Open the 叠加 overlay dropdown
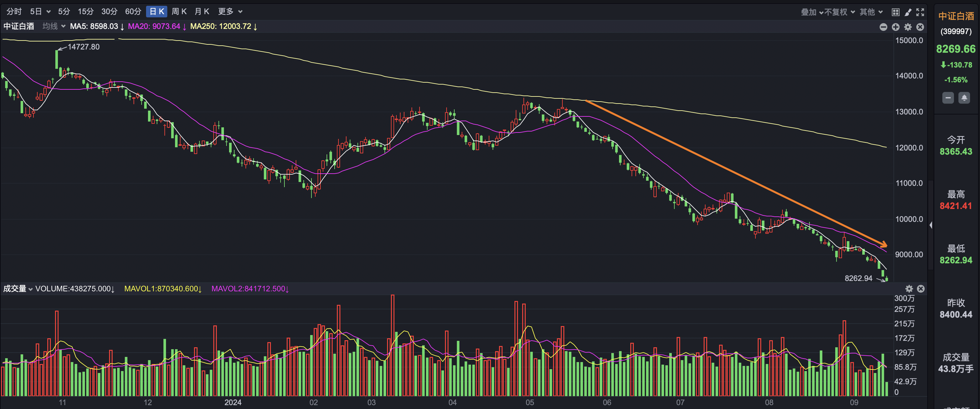Screen dimensions: 980x409 tap(812, 12)
